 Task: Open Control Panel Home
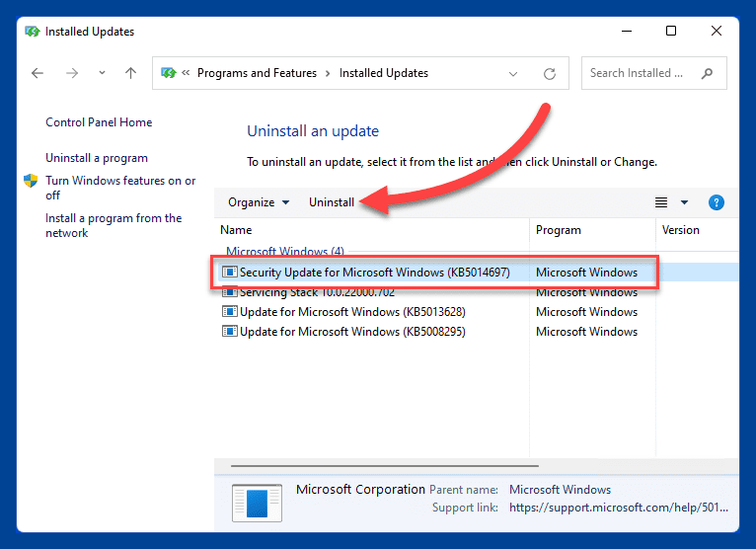coord(99,122)
